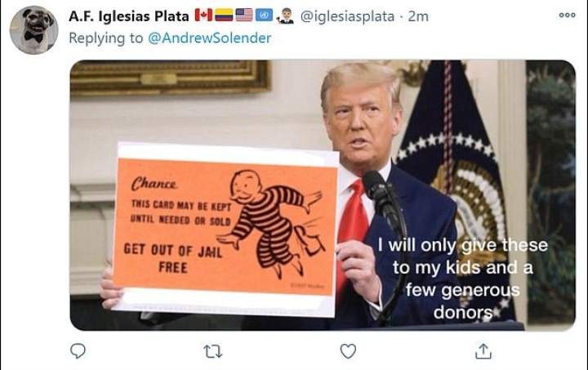The image size is (588, 370).
Task: Click the reply speech bubble icon
Action: 78,351
